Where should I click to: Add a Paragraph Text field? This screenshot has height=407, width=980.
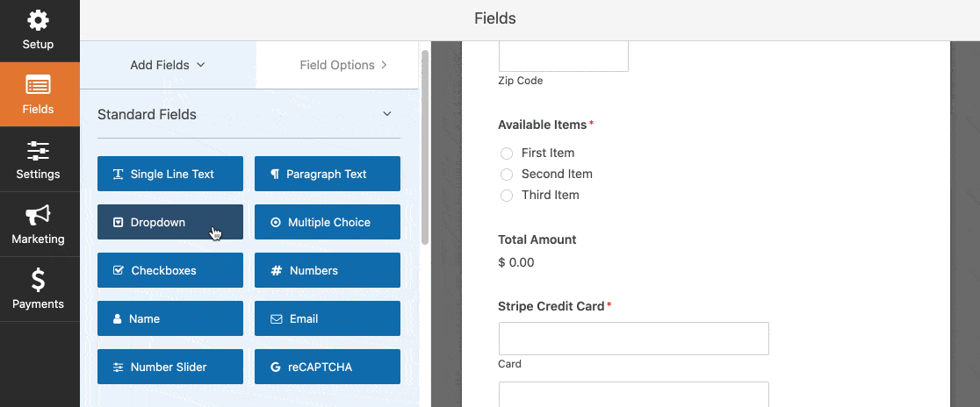tap(327, 174)
